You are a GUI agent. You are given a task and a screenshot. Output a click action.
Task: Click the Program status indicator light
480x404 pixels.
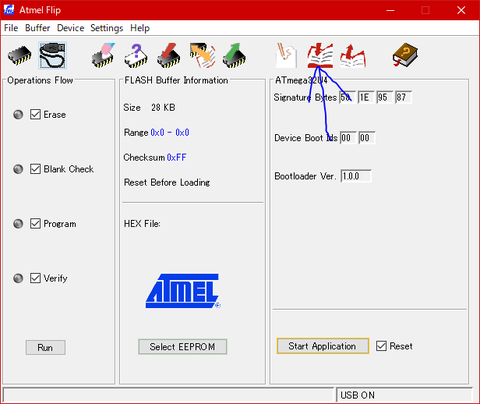coord(18,224)
